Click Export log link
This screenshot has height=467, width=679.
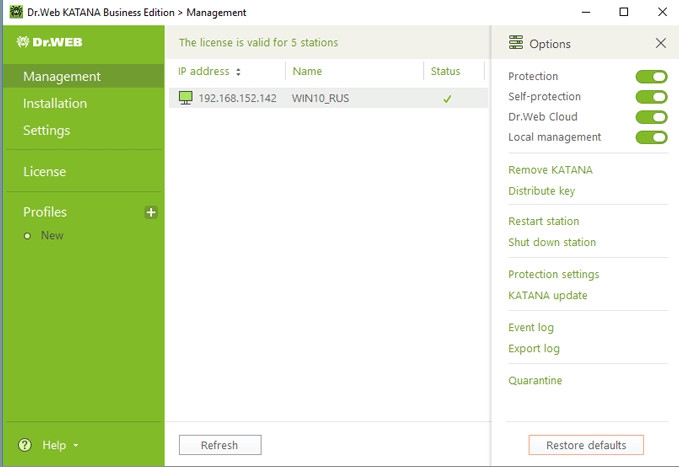pyautogui.click(x=534, y=349)
